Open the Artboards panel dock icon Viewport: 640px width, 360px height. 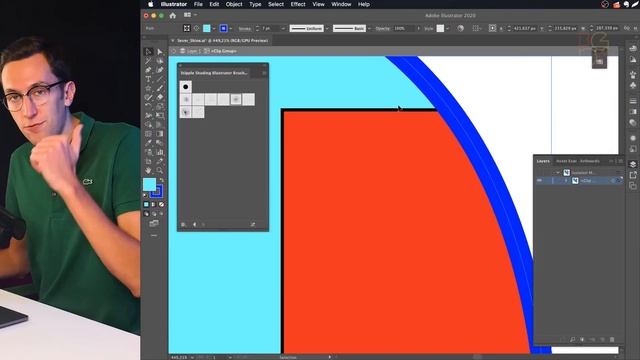point(633,186)
